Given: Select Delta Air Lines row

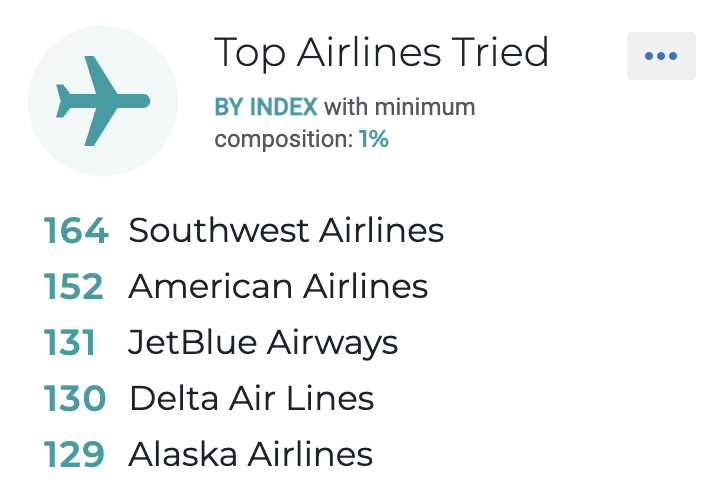Looking at the screenshot, I should [209, 399].
